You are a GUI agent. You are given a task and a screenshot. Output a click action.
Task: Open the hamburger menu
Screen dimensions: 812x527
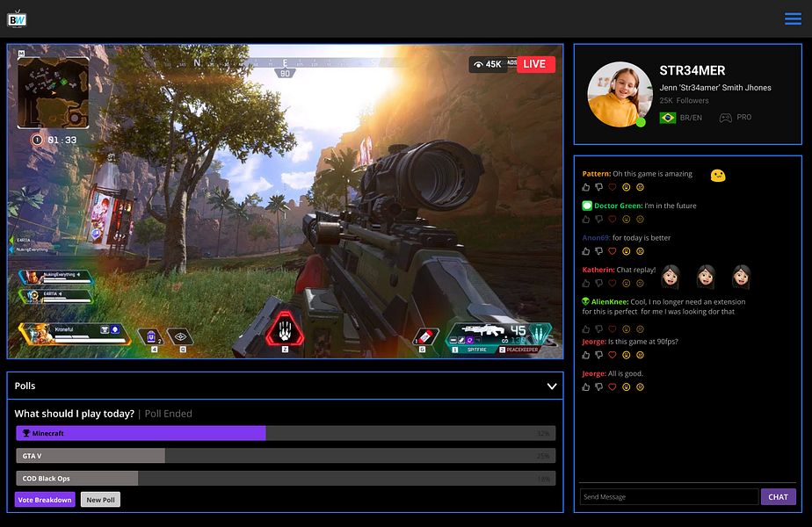792,18
